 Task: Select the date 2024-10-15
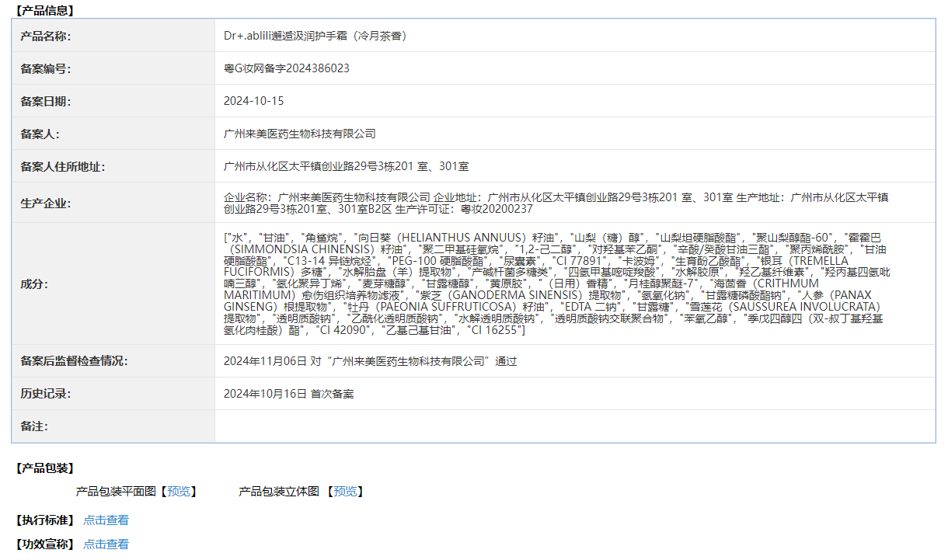(x=254, y=101)
